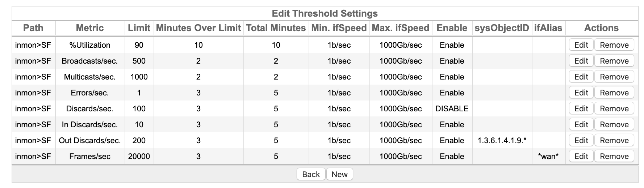
Task: Edit the Out Discards/sec. threshold
Action: click(x=581, y=140)
